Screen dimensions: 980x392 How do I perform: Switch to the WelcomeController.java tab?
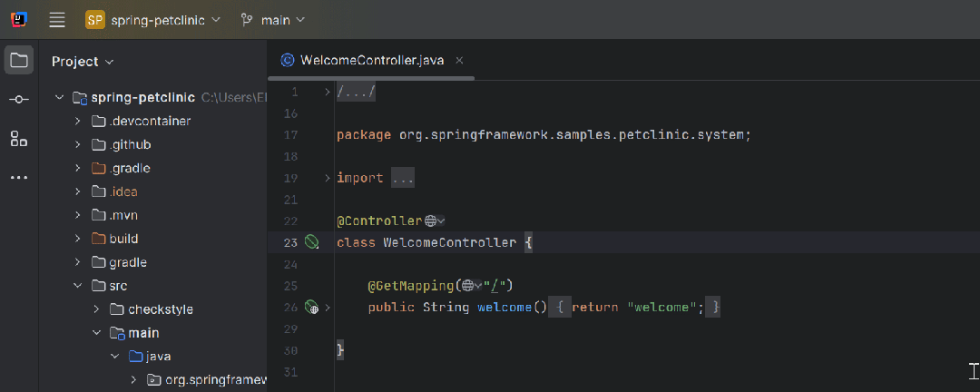click(x=372, y=60)
